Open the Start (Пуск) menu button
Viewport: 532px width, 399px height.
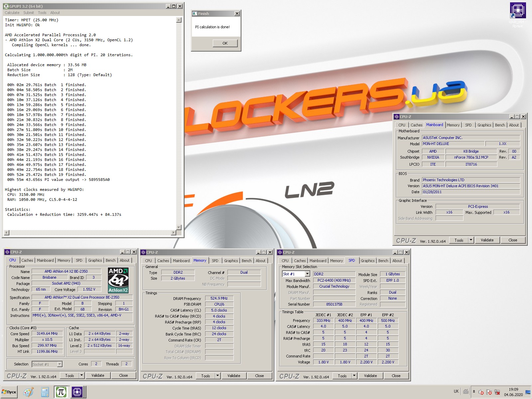click(9, 392)
